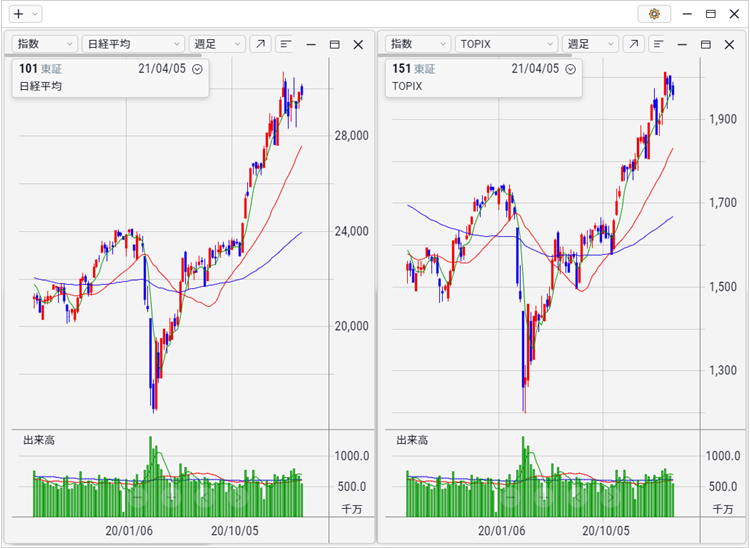
Task: Open the 指数 category dropdown in right panel
Action: 417,44
